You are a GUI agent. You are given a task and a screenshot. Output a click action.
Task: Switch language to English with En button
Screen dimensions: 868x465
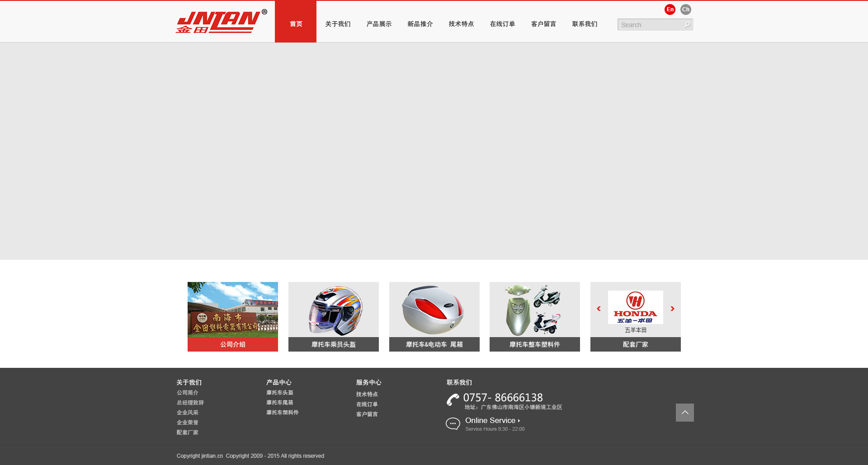click(x=670, y=9)
